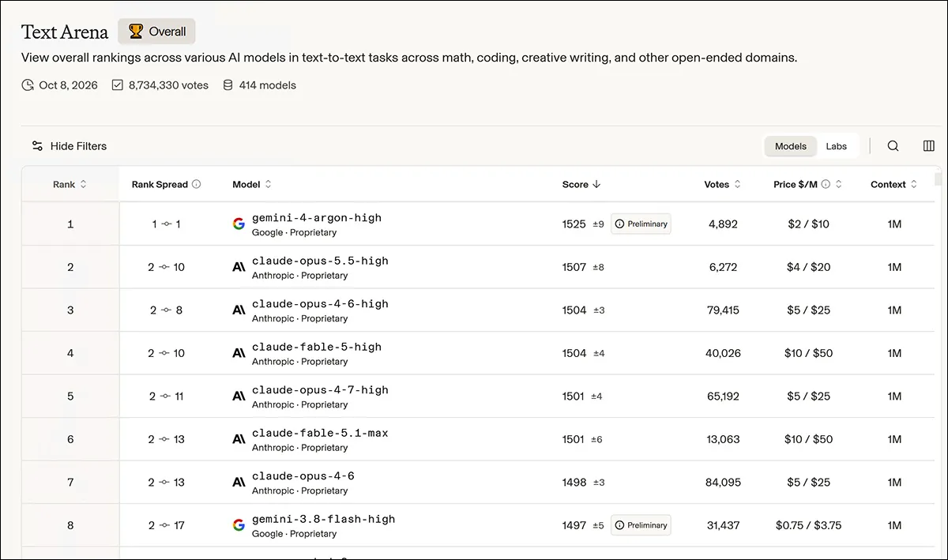Sort by the Context column header
The image size is (948, 560).
tap(894, 184)
